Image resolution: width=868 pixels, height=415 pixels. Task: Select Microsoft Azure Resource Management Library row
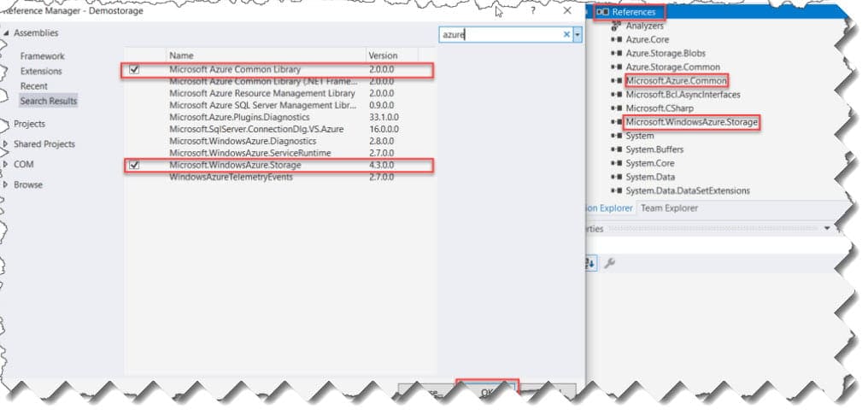point(279,94)
